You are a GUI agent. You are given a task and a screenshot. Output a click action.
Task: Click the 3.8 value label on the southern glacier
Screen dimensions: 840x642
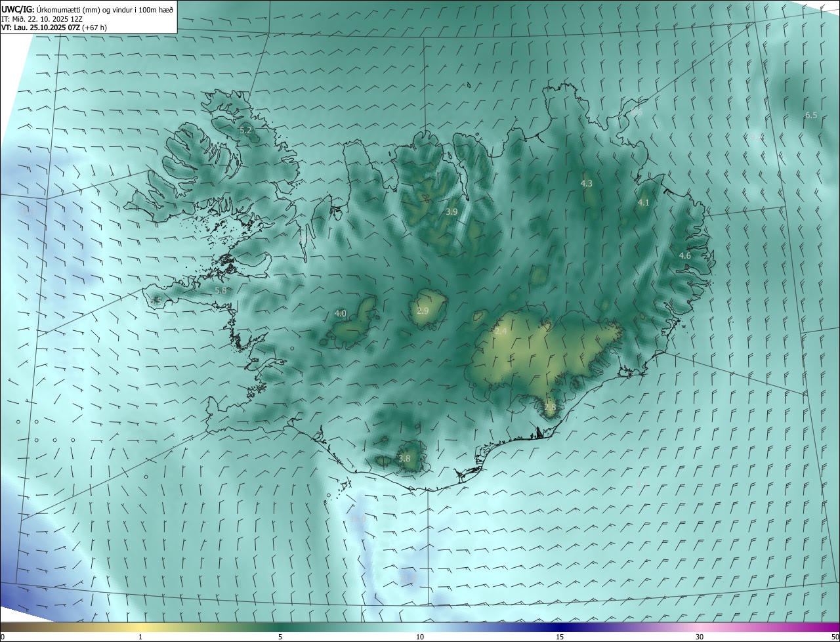pyautogui.click(x=404, y=458)
